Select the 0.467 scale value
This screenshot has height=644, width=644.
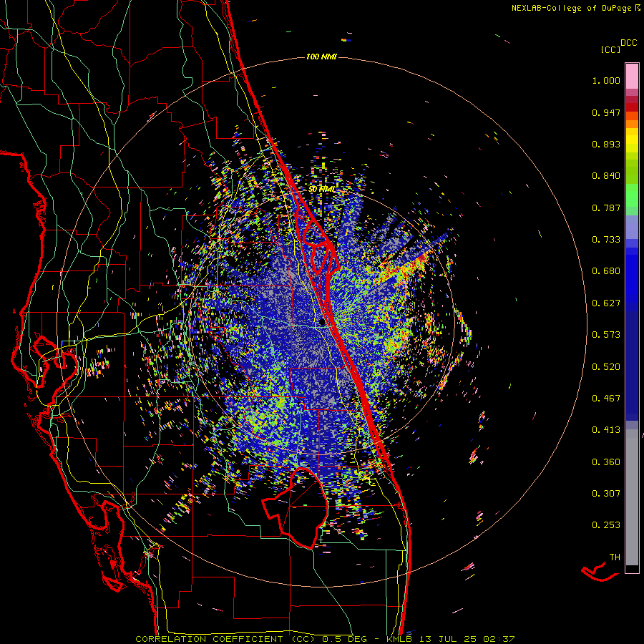tap(606, 399)
